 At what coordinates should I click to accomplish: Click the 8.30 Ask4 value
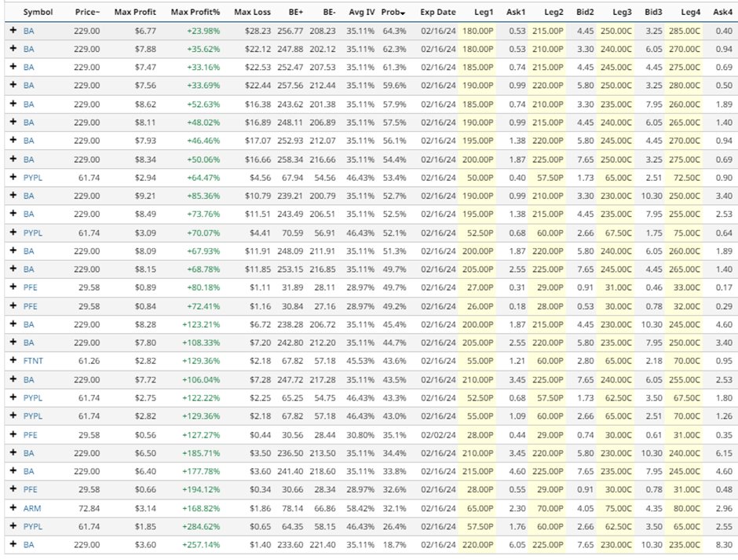pos(724,545)
